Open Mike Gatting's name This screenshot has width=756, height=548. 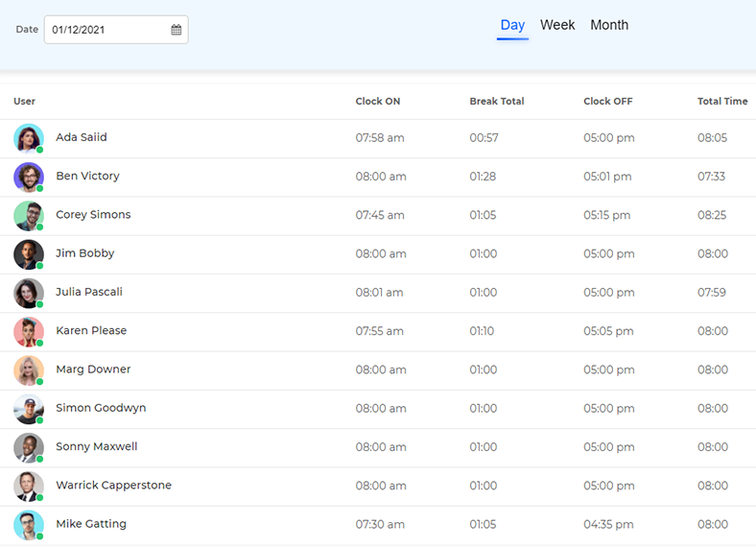point(91,524)
